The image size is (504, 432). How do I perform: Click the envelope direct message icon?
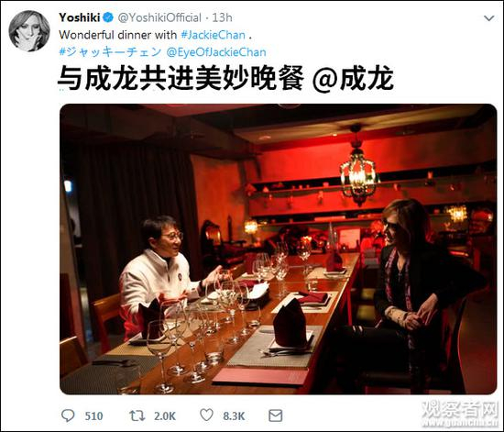click(x=276, y=415)
